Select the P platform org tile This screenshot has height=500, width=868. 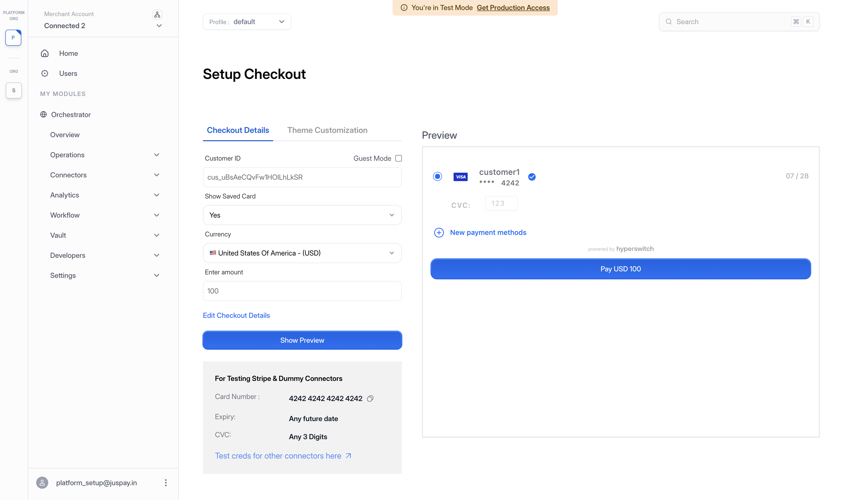(x=13, y=38)
